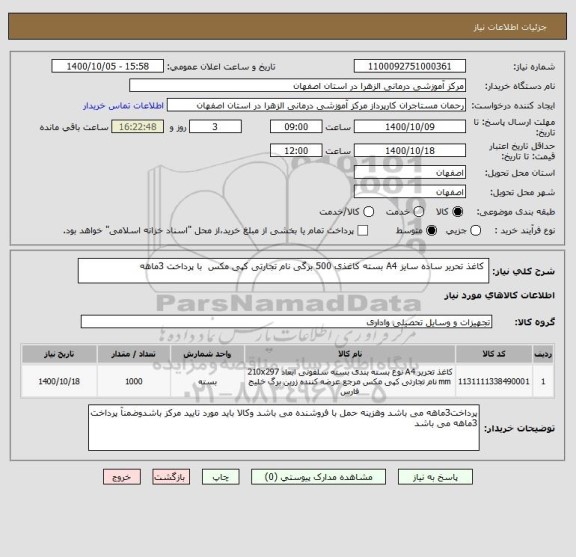The image size is (576, 557).
Task: Click the چاپ print button
Action: [220, 477]
